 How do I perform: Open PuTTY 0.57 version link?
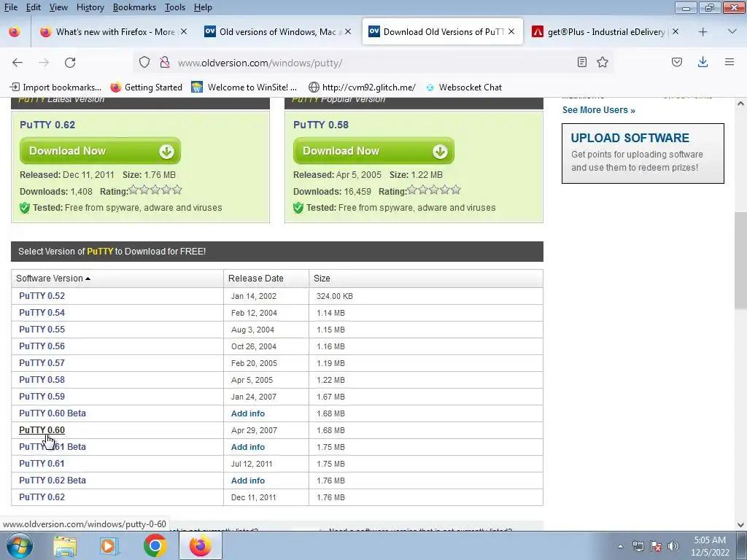click(42, 363)
